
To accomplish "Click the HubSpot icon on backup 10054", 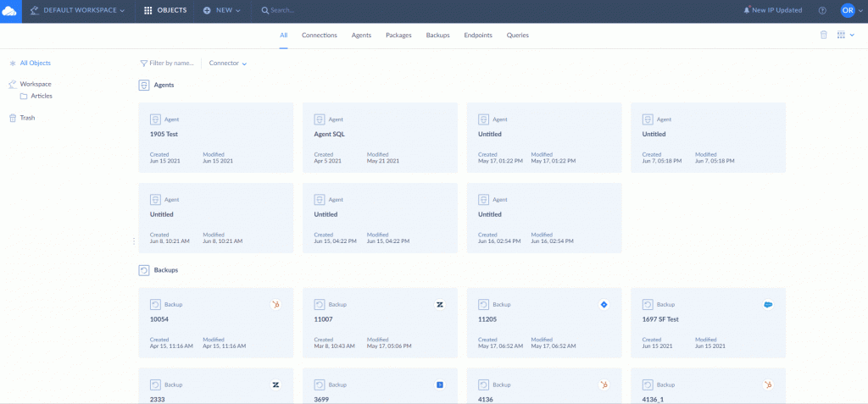I will 275,304.
